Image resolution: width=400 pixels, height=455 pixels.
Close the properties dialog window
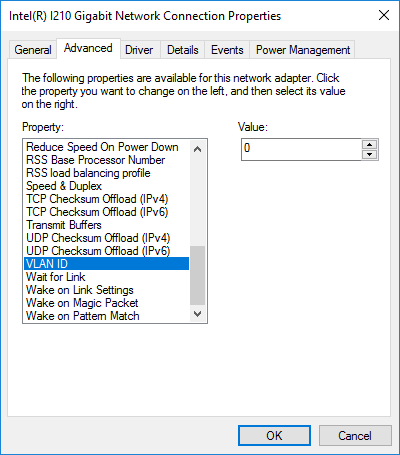click(x=384, y=15)
